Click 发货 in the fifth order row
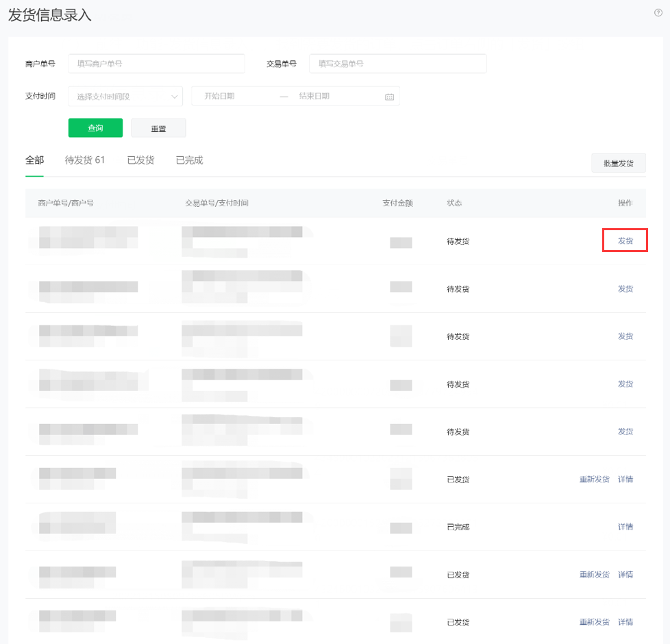The image size is (670, 644). point(625,432)
